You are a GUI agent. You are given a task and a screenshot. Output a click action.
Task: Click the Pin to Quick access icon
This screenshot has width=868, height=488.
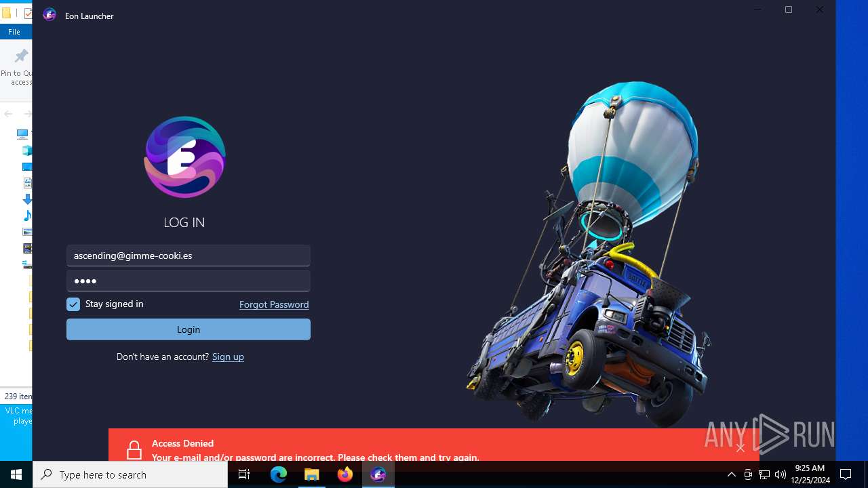(20, 57)
